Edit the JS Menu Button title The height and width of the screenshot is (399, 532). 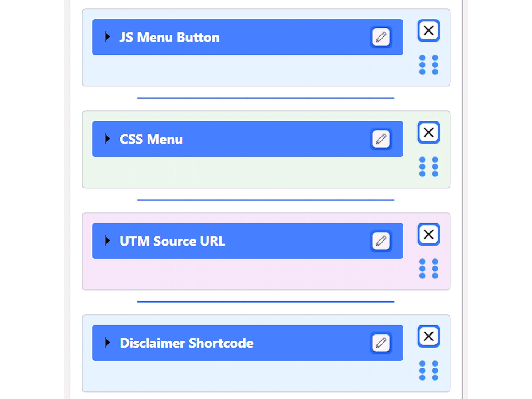381,37
